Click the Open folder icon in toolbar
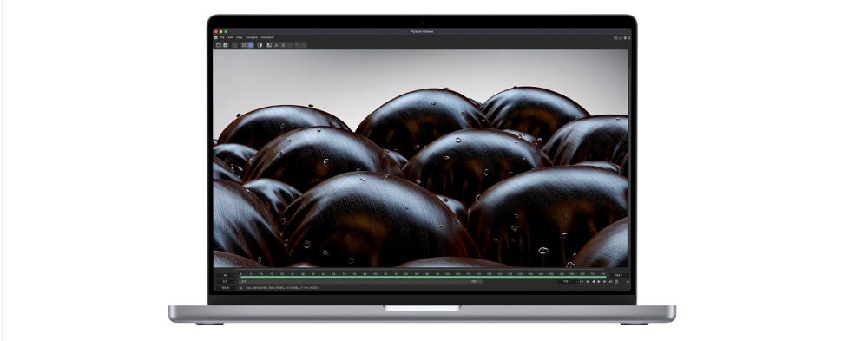This screenshot has width=868, height=341. coord(219,45)
